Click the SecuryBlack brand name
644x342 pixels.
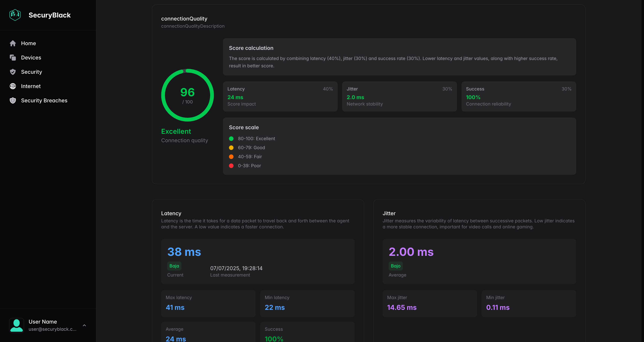pyautogui.click(x=50, y=15)
